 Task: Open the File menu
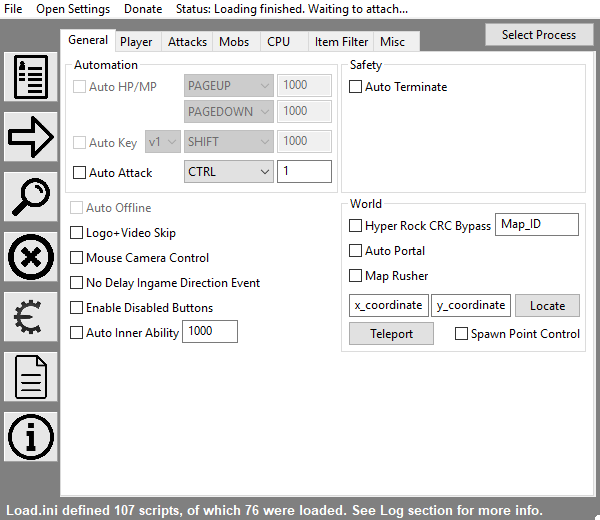pyautogui.click(x=13, y=8)
